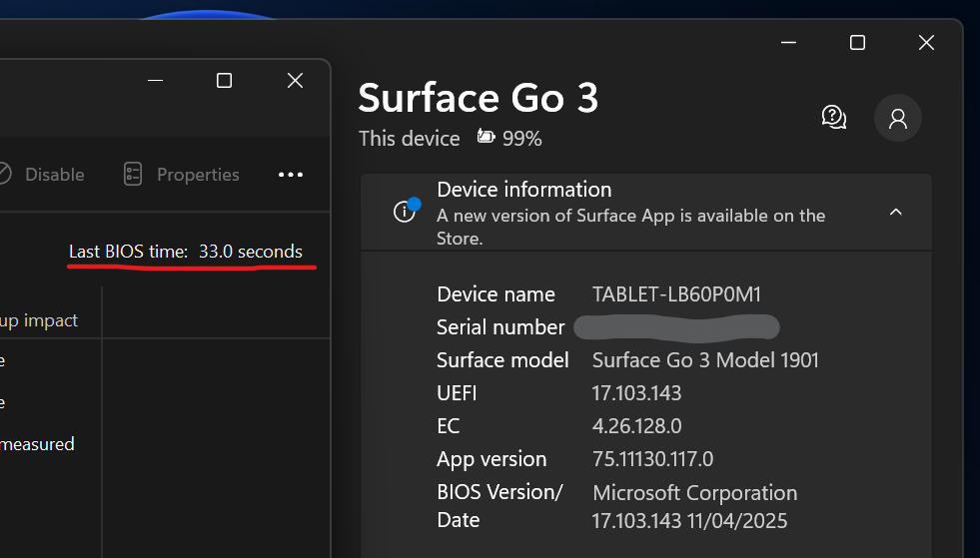Image resolution: width=980 pixels, height=558 pixels.
Task: Click the Serial number label
Action: click(x=500, y=327)
